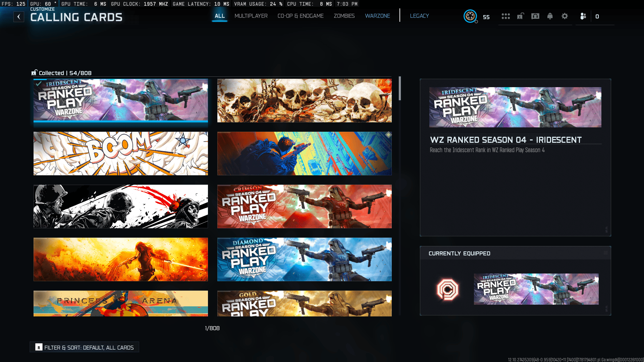The height and width of the screenshot is (362, 644).
Task: Click the 1/808 page indicator
Action: click(x=212, y=328)
